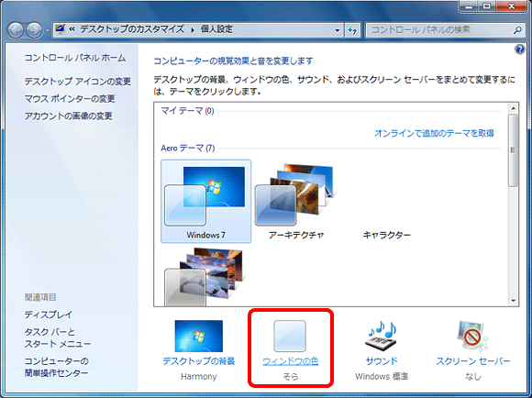This screenshot has width=532, height=398.
Task: Select the アーキテクチャ theme
Action: 296,202
